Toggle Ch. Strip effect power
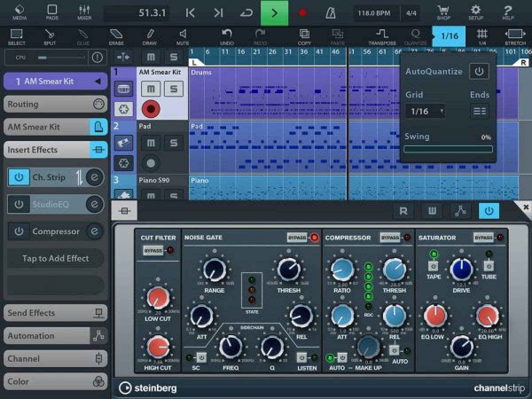Screen dimensions: 532x399 tap(19, 177)
